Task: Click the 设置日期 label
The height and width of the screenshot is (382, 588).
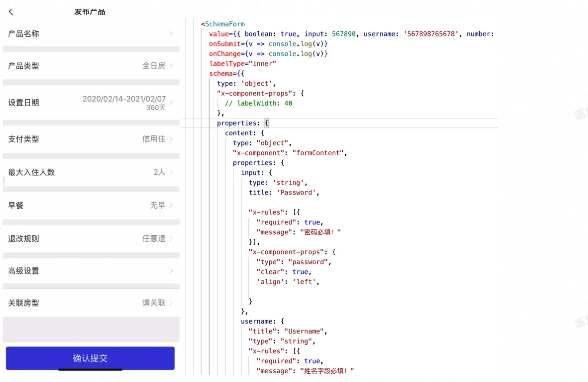Action: (x=23, y=103)
